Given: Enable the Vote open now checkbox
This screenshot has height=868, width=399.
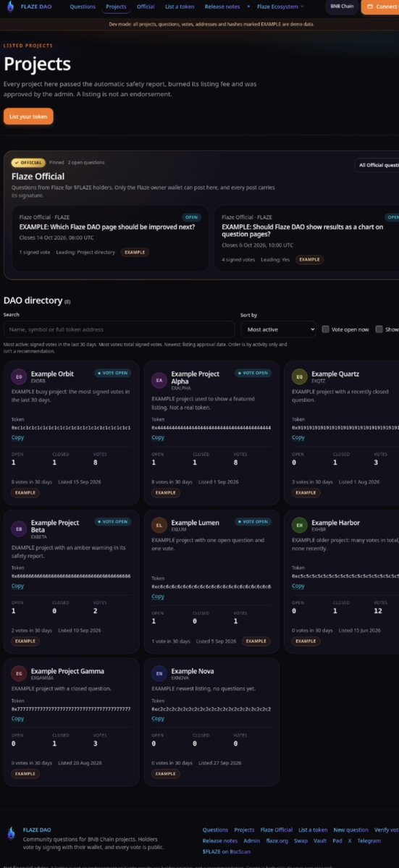Looking at the screenshot, I should (x=326, y=329).
